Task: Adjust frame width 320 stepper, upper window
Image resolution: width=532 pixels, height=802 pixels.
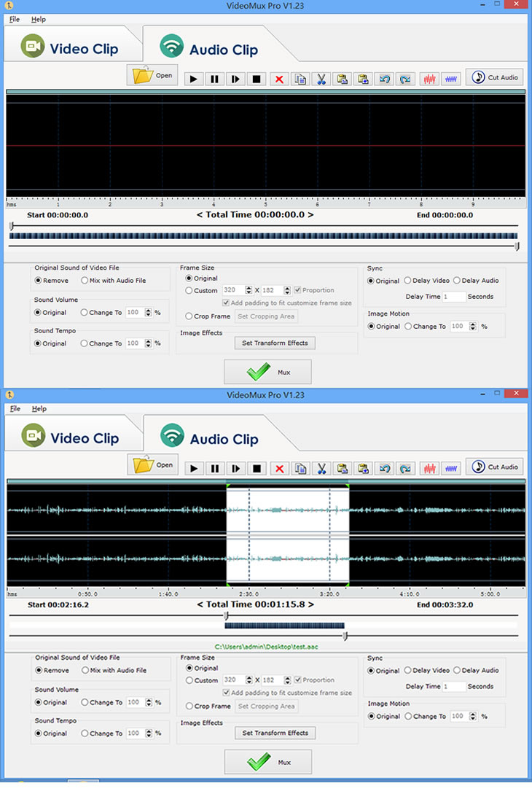Action: pyautogui.click(x=249, y=290)
